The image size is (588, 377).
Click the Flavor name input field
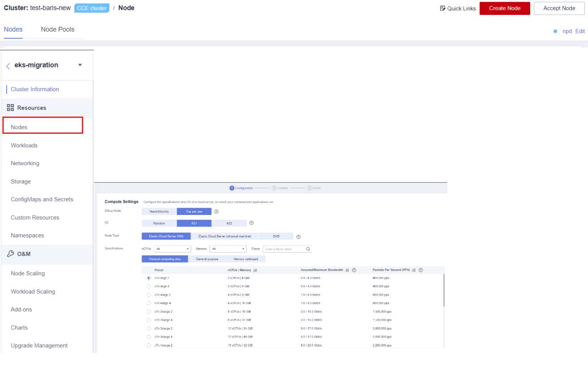pos(283,249)
